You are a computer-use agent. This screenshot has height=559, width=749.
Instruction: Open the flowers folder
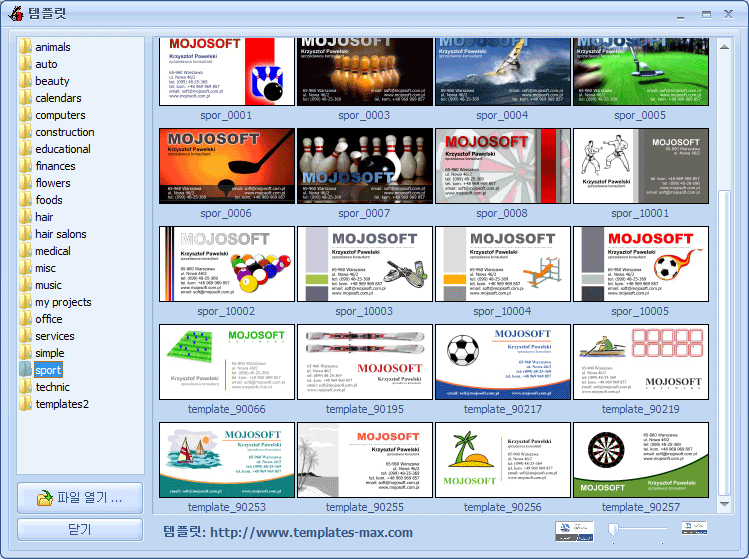point(53,183)
